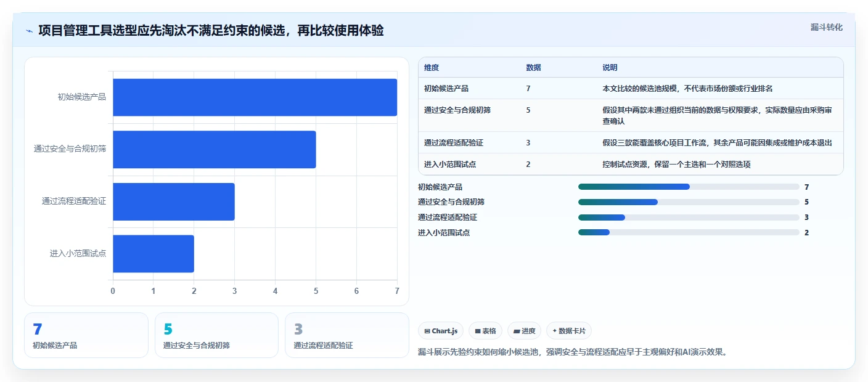Screen dimensions: 868x382
Task: Select the Chart.js chip
Action: click(x=441, y=331)
